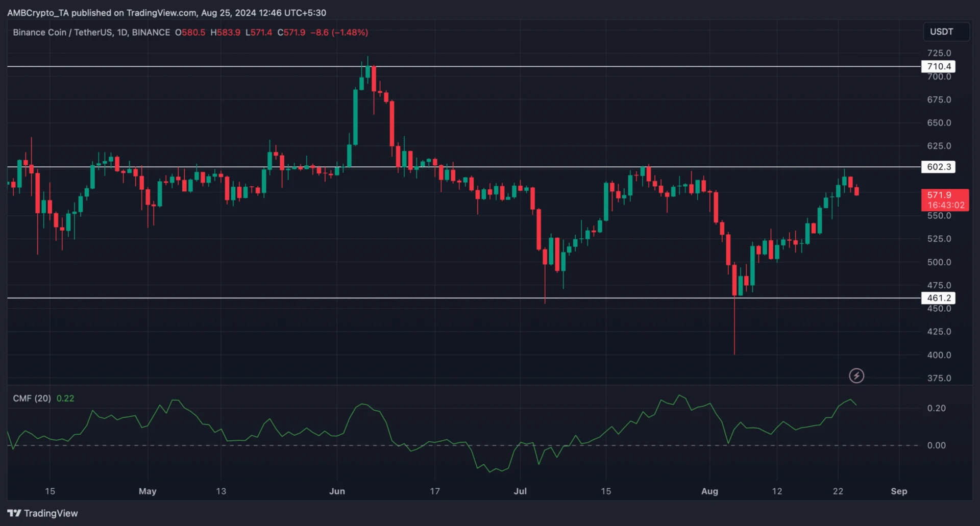This screenshot has height=526, width=980.
Task: Click the TradingView logo
Action: point(42,513)
